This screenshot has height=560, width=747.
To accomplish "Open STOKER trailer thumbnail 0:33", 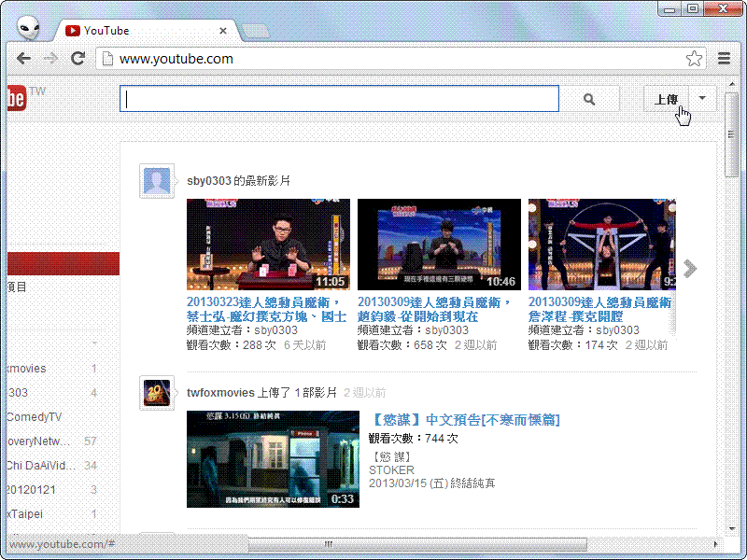I will pos(273,459).
